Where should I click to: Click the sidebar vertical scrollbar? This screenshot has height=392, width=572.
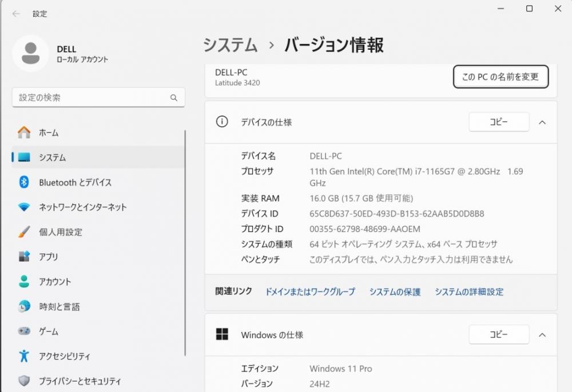coord(185,242)
